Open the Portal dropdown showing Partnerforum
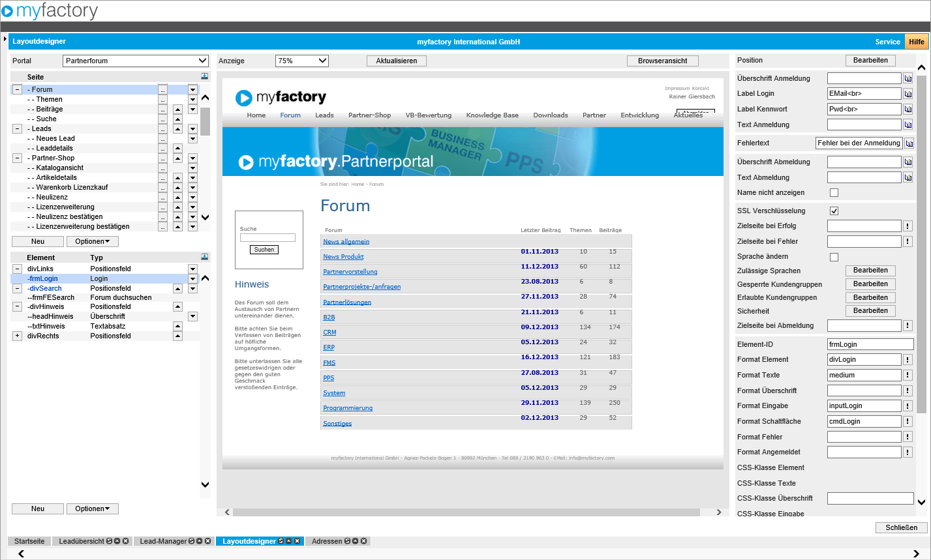 [x=136, y=61]
